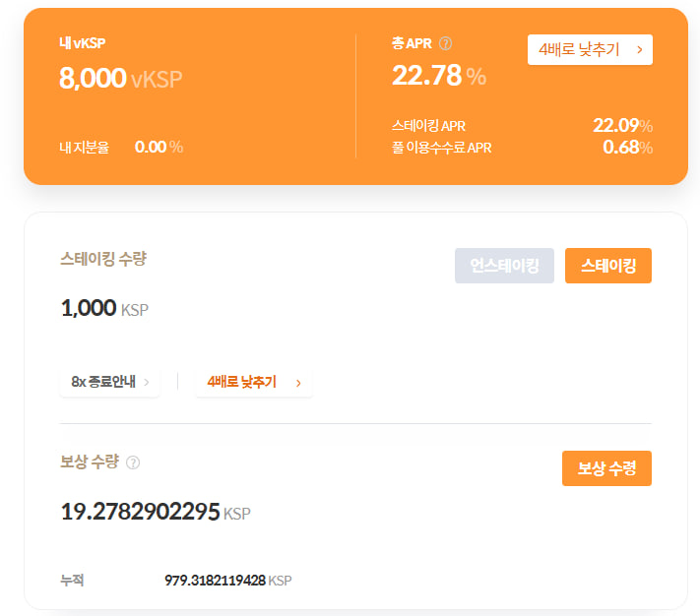Click the 보상 수령 button
The width and height of the screenshot is (700, 616).
pos(606,468)
